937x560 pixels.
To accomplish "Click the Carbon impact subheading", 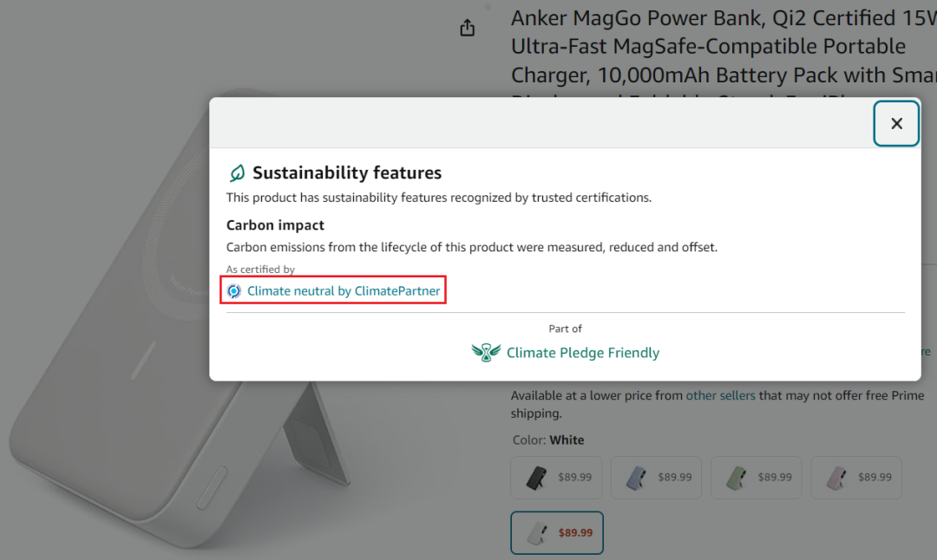I will click(x=275, y=225).
